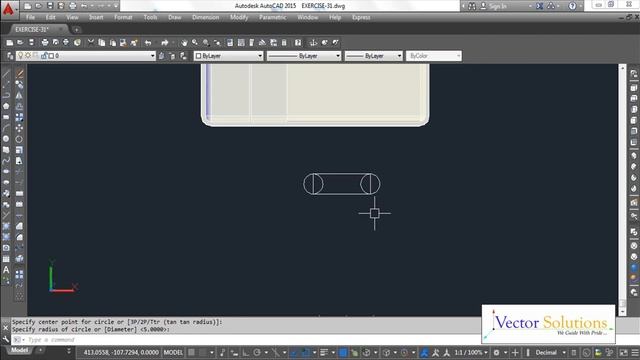Click the command line wrench customize icon

point(5,339)
